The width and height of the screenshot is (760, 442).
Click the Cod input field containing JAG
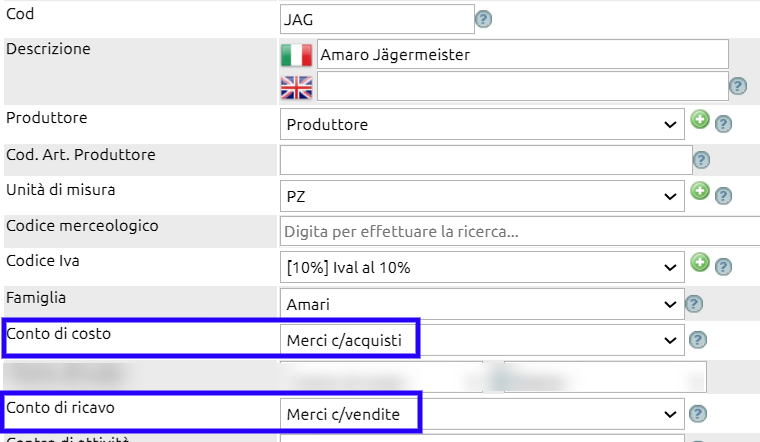(377, 19)
